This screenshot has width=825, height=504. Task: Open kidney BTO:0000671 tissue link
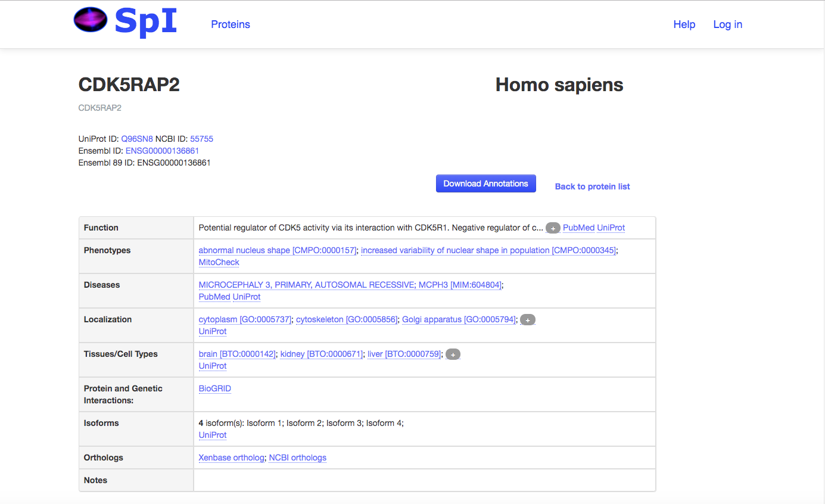pos(322,354)
